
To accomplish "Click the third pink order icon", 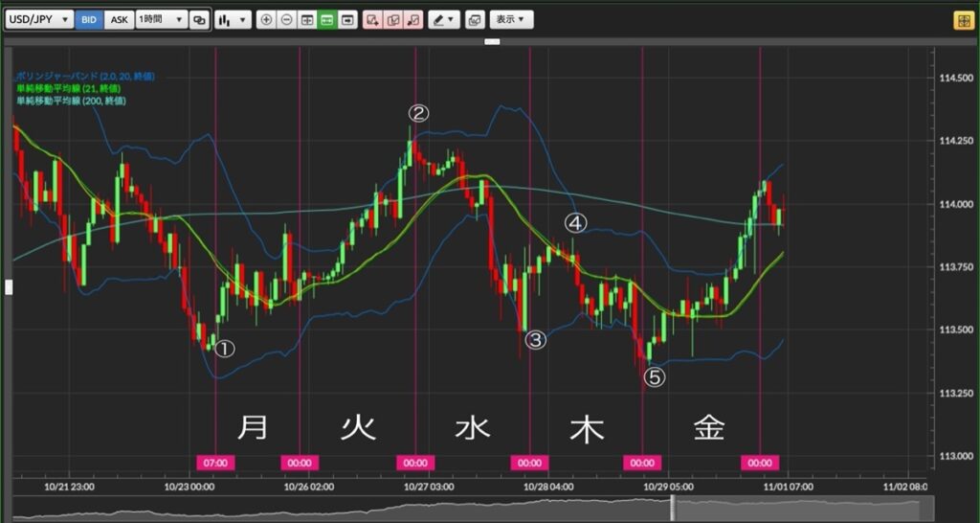I will [413, 20].
